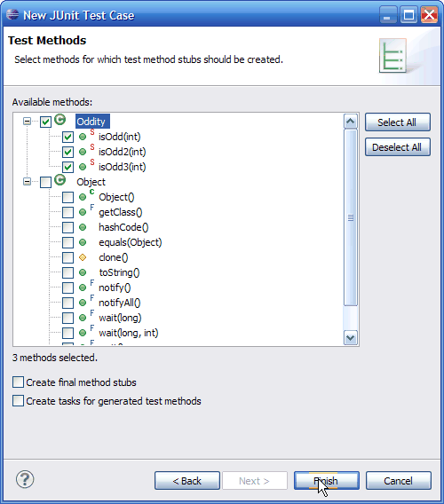This screenshot has height=504, width=444.
Task: Check the getClass() checkbox
Action: [67, 212]
